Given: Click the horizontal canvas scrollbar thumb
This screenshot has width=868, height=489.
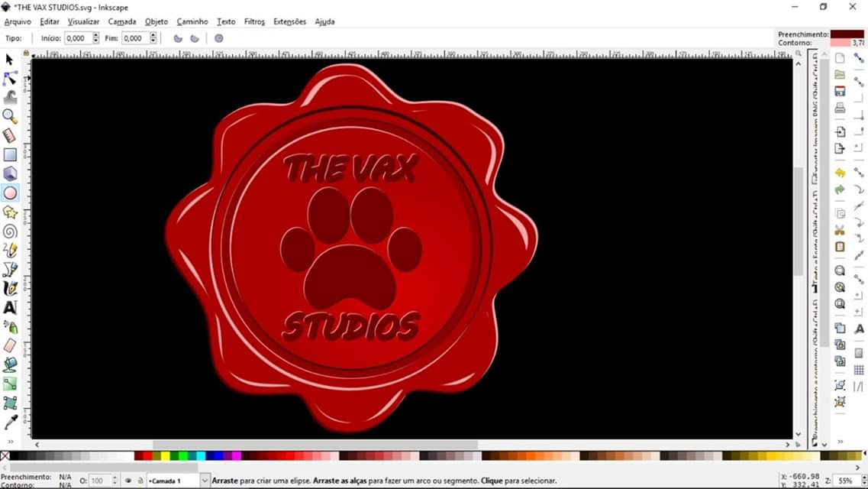Looking at the screenshot, I should (315, 445).
